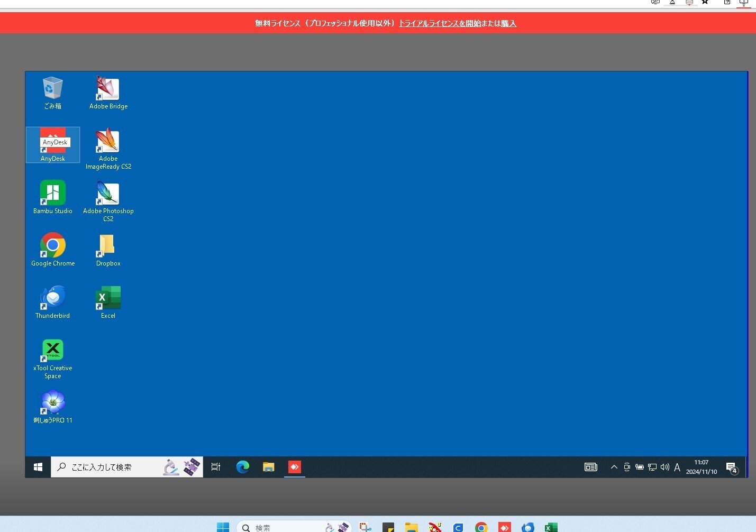Screen dimensions: 756x532
Task: Select the Excel desktop shortcut
Action: [x=108, y=302]
